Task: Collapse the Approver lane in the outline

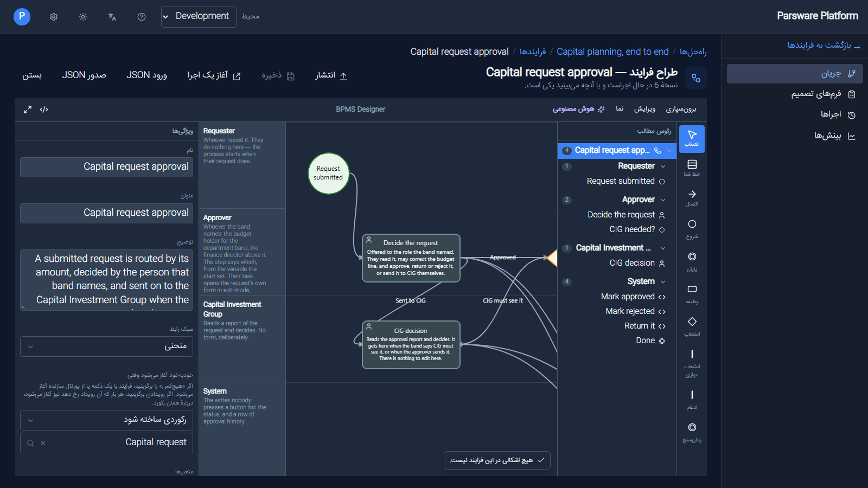Action: pyautogui.click(x=663, y=200)
